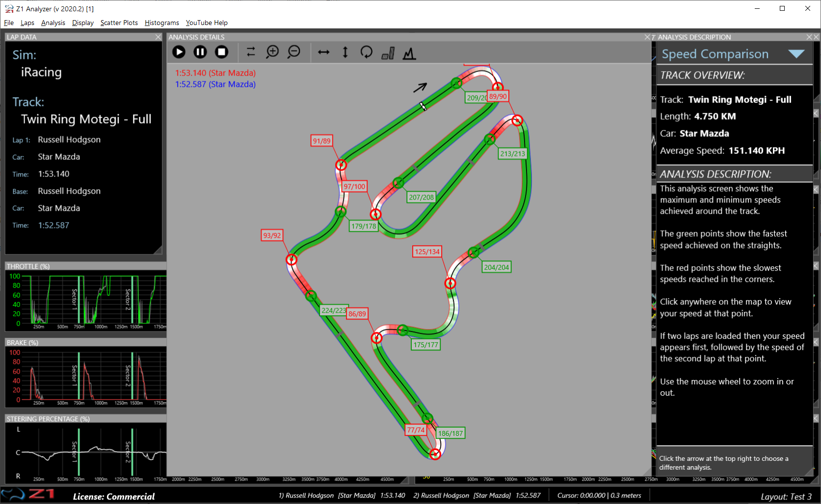The height and width of the screenshot is (504, 821).
Task: Open the YouTube Help menu
Action: tap(207, 23)
